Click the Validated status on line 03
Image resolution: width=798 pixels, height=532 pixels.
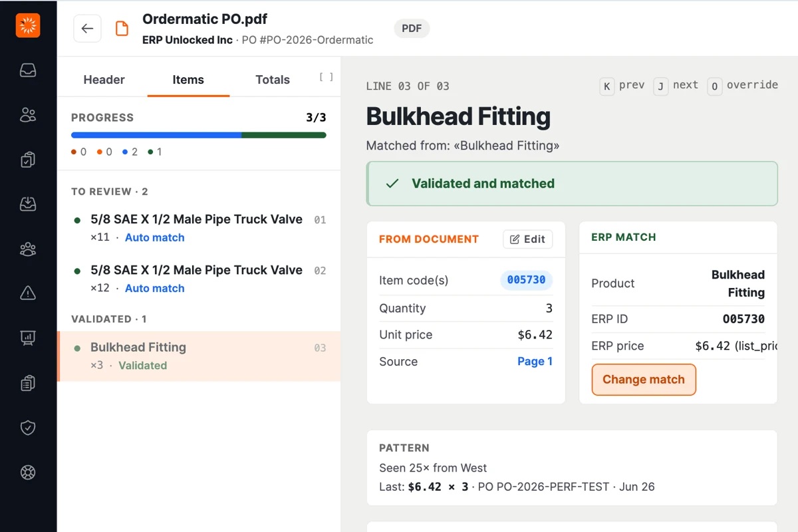[142, 366]
